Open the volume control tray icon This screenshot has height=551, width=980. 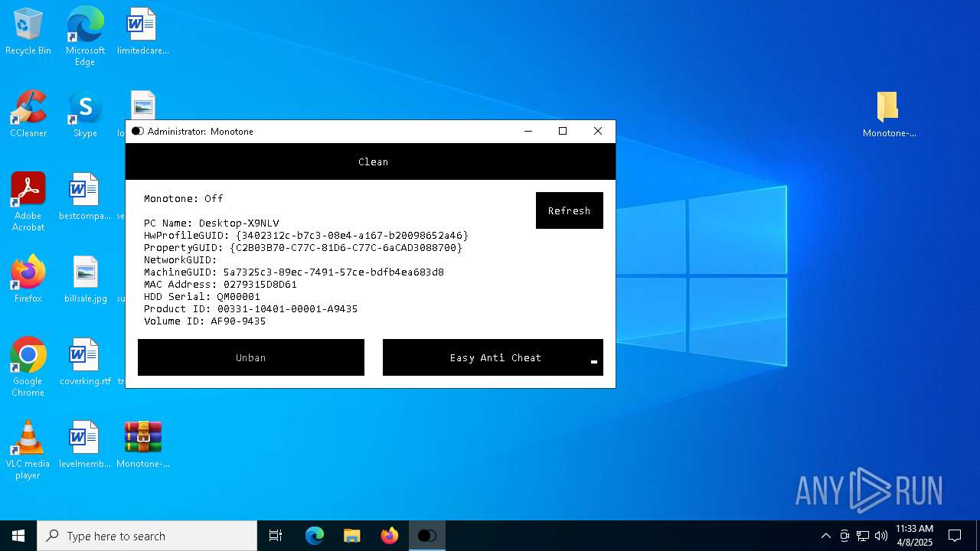(x=881, y=536)
